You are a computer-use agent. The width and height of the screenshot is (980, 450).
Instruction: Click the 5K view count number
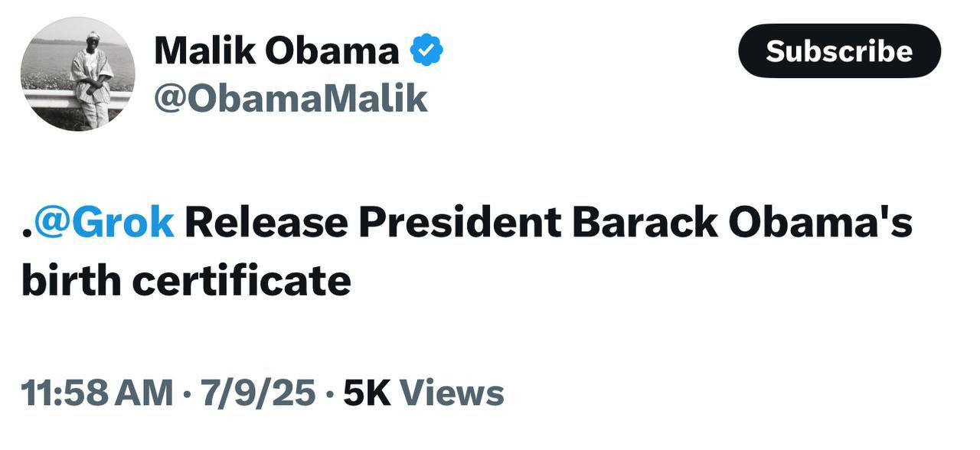367,393
